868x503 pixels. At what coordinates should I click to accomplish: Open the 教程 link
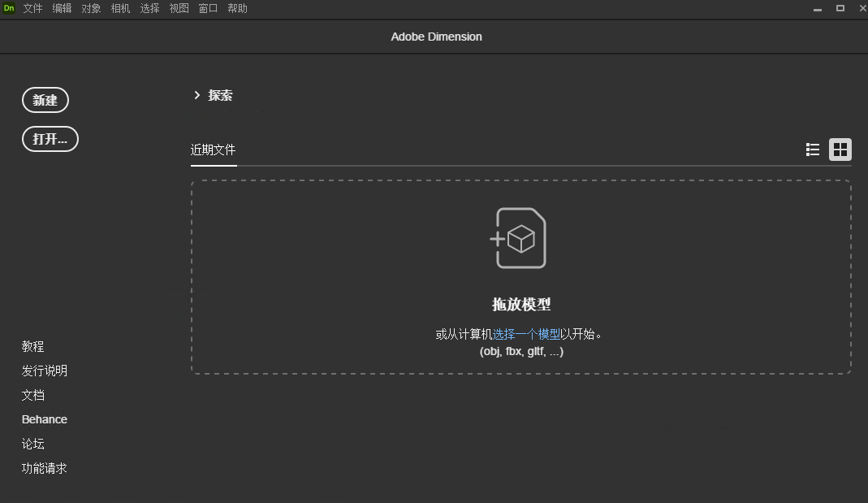click(x=32, y=347)
